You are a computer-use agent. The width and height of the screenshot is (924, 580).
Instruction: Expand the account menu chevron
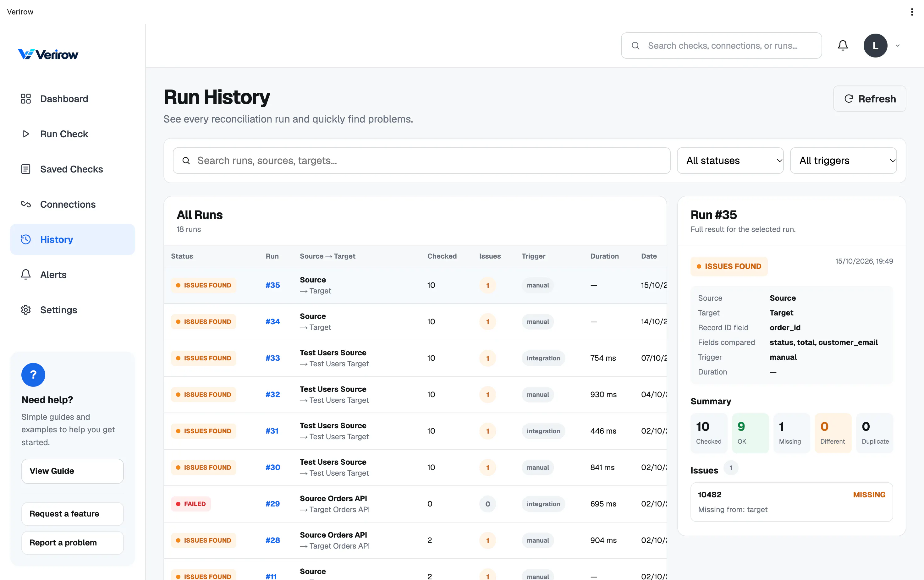pyautogui.click(x=898, y=46)
